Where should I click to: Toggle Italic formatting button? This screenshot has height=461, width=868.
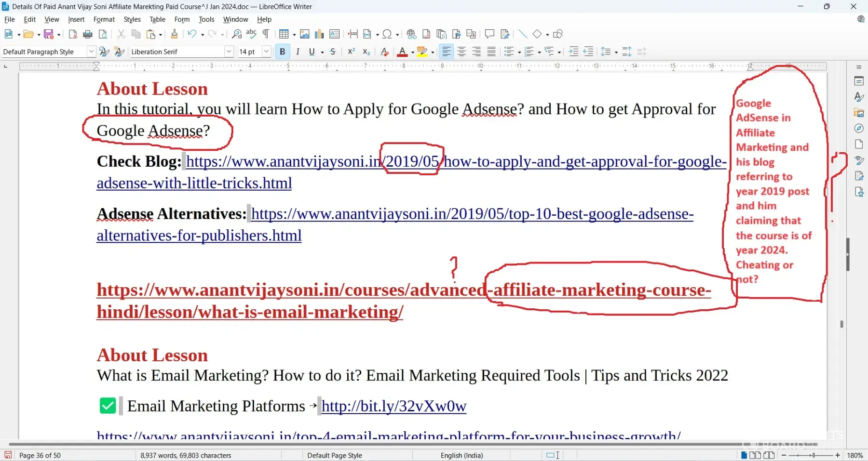(x=298, y=52)
